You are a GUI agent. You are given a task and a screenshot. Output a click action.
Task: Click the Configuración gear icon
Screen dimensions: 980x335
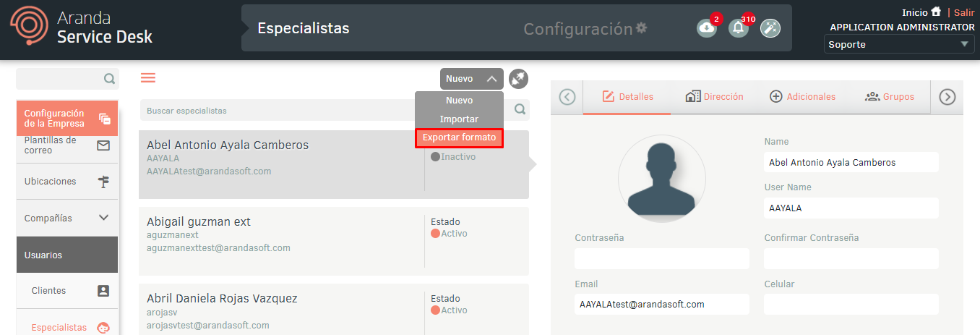641,28
